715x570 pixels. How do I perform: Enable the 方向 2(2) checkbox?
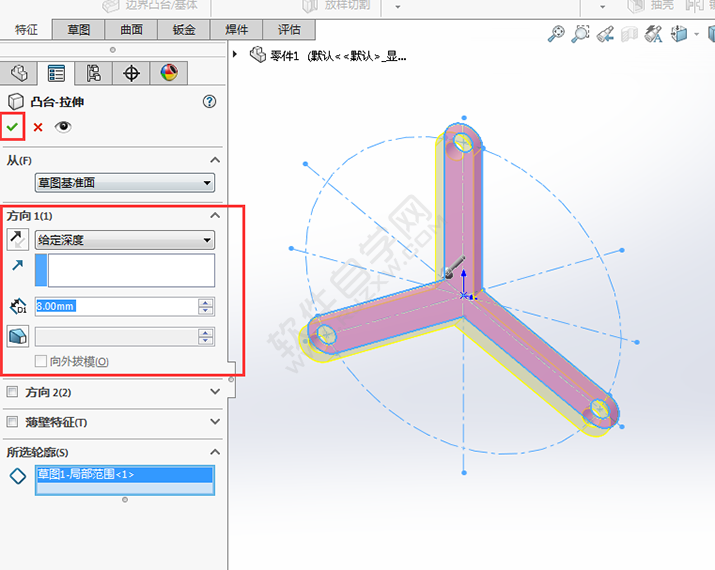click(12, 392)
